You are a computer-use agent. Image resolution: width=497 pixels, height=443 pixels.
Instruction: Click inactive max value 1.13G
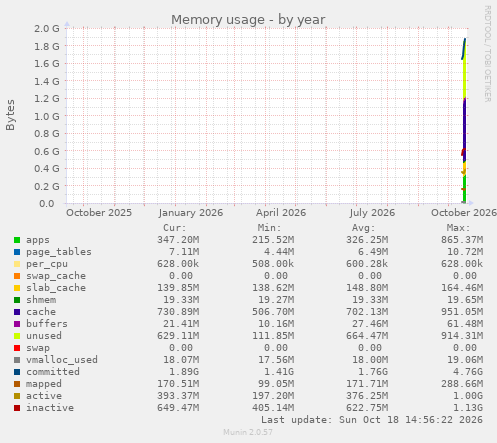(468, 408)
